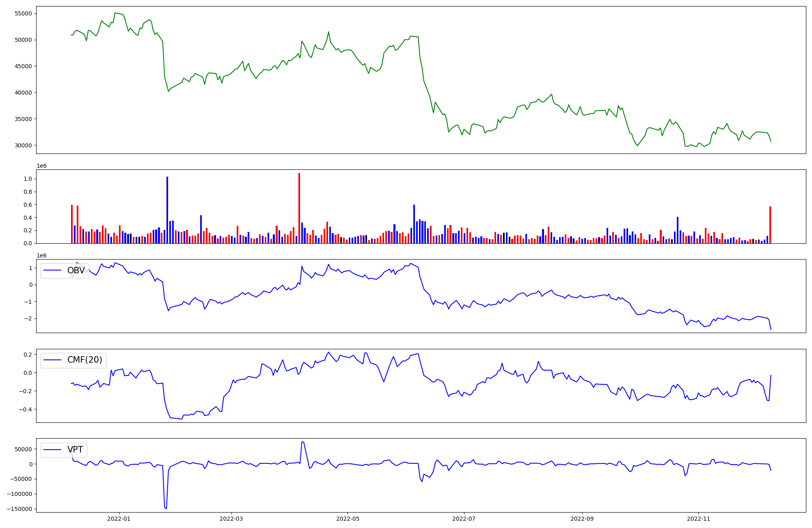Click the tallest blue volume bar
This screenshot has width=812, height=528.
tap(167, 210)
